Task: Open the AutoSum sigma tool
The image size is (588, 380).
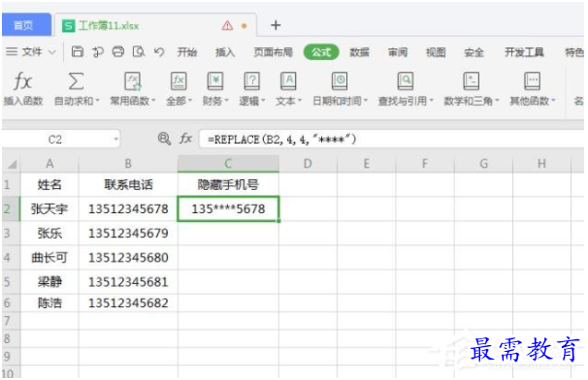Action: click(76, 81)
